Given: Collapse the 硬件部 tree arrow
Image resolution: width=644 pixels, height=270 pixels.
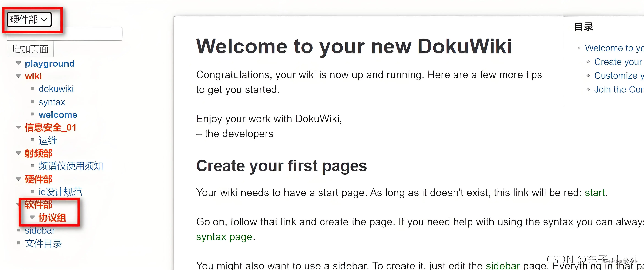Looking at the screenshot, I should point(18,179).
